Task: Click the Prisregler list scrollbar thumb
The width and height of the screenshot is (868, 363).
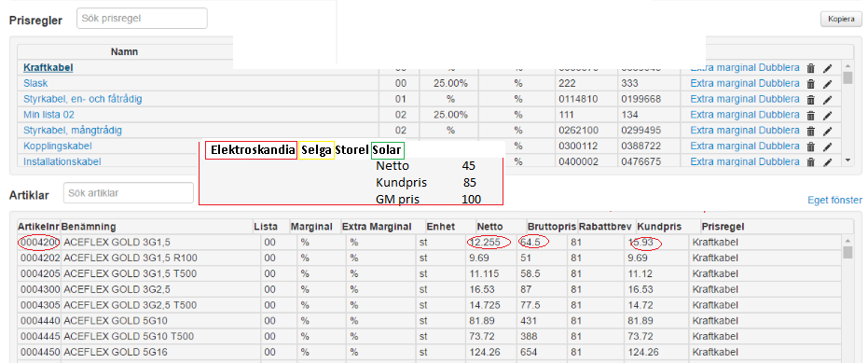Action: 847,77
